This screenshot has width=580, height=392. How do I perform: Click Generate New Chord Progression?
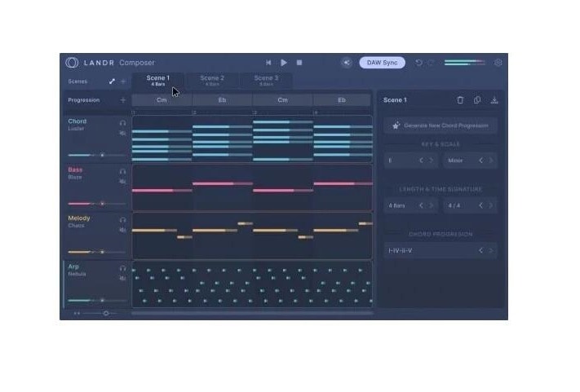441,126
